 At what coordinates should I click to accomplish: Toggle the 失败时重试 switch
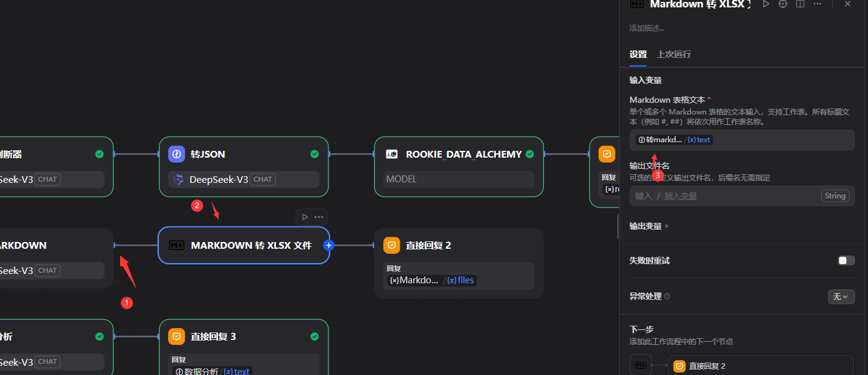click(x=846, y=260)
